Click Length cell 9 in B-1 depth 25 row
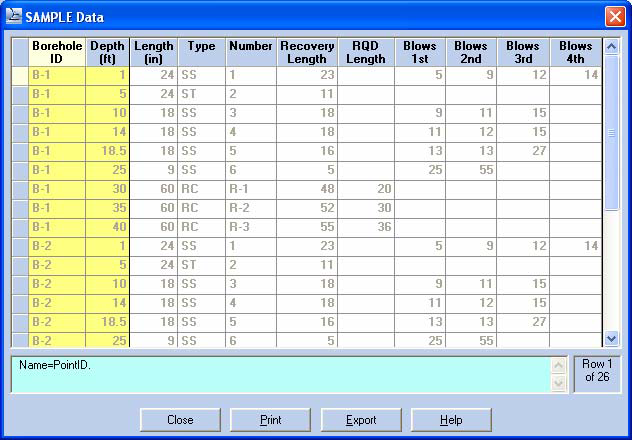632x440 pixels. [154, 170]
